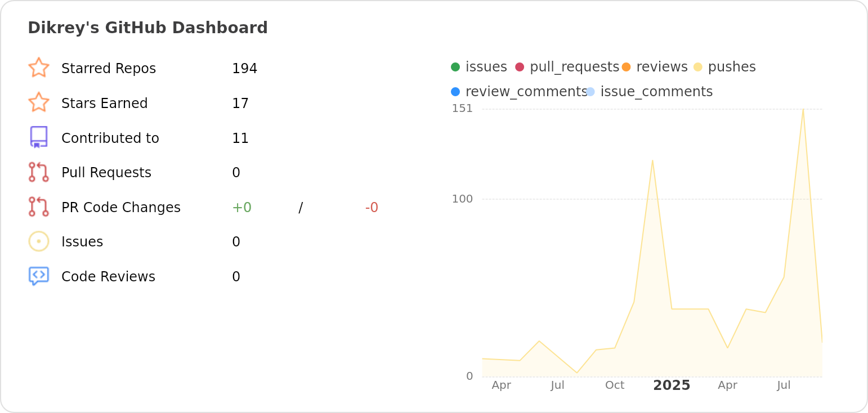Click the 2025 label on chart axis
The width and height of the screenshot is (868, 413).
(672, 385)
